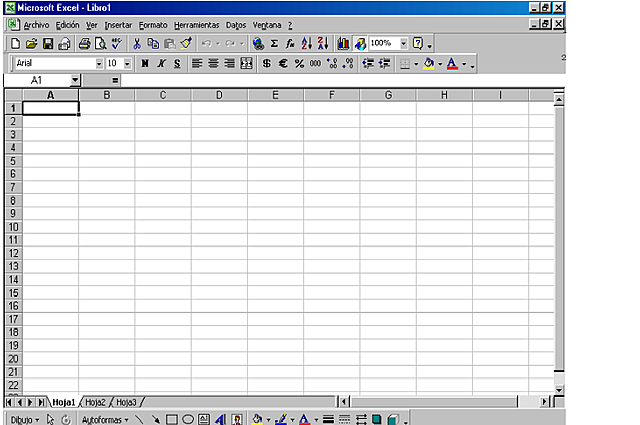640x425 pixels.
Task: Merge and center cells icon
Action: click(x=246, y=63)
